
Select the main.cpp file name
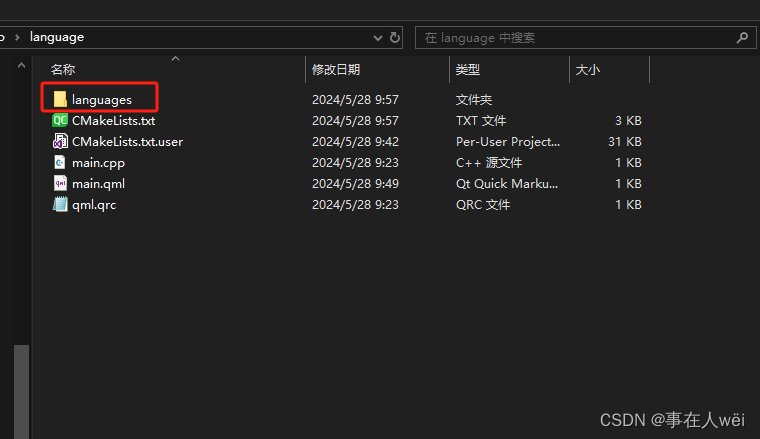pyautogui.click(x=98, y=163)
